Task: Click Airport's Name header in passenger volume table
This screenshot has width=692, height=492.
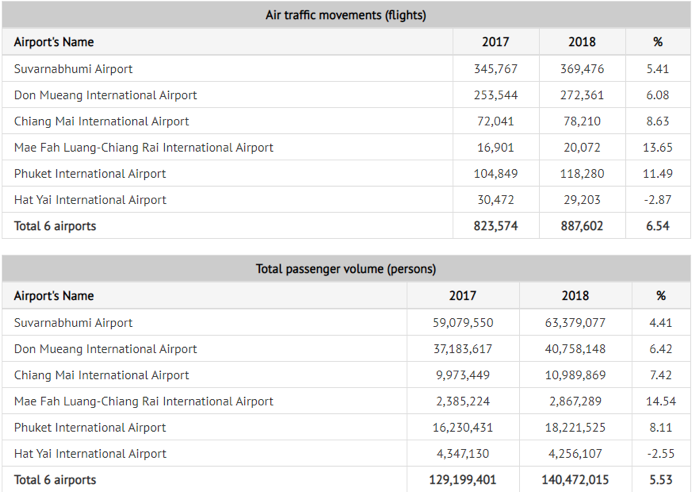Action: tap(54, 296)
